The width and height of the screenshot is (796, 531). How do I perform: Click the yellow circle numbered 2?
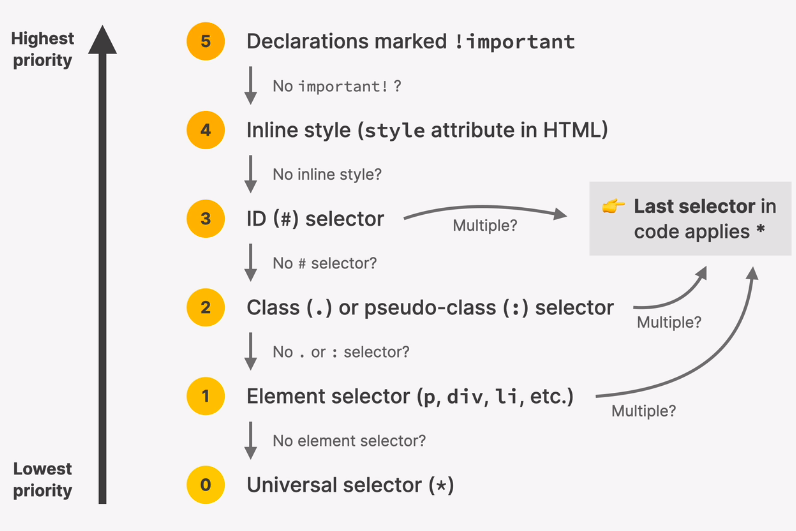205,307
